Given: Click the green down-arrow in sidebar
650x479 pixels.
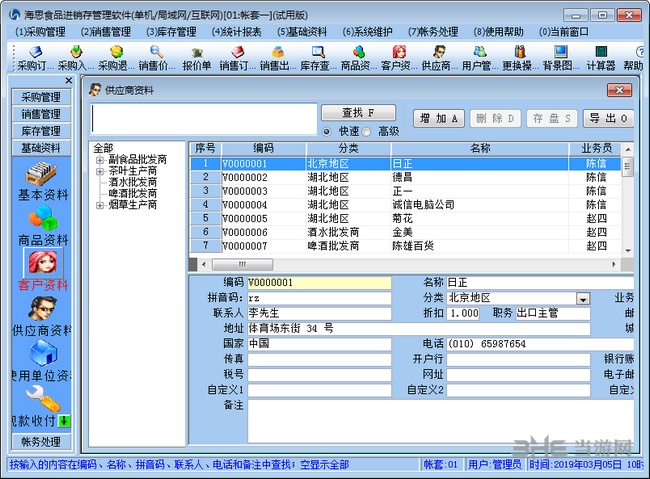Looking at the screenshot, I should [x=64, y=421].
